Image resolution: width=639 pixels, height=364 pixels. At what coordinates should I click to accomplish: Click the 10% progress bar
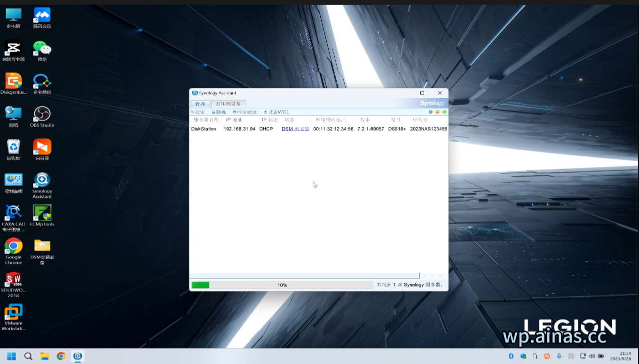282,285
